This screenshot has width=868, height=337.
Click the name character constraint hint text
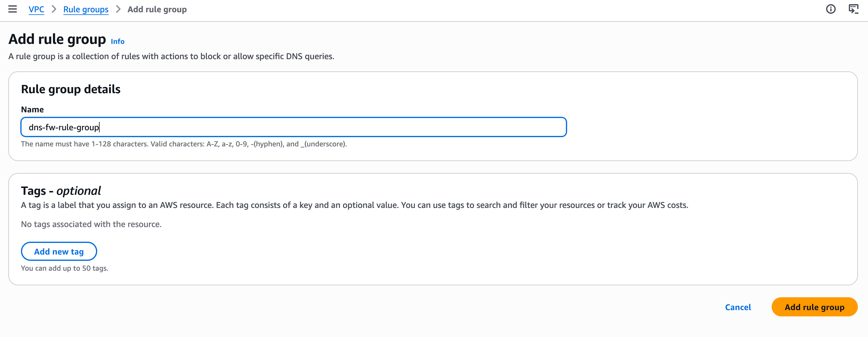(x=184, y=144)
